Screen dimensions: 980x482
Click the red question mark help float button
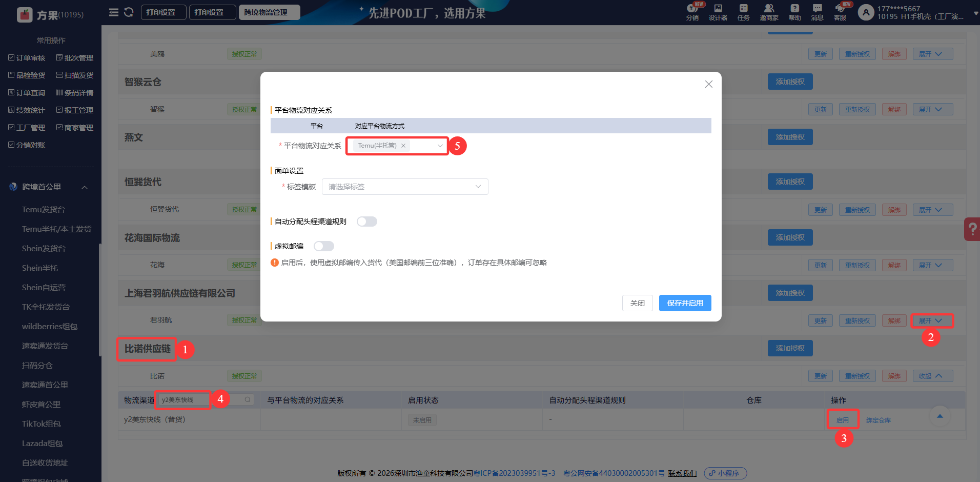point(972,229)
